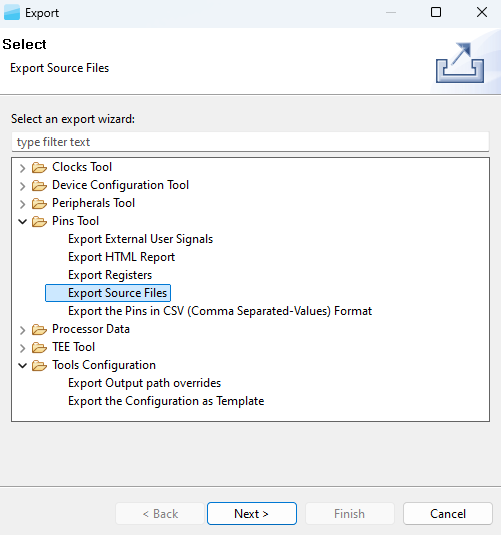Image resolution: width=501 pixels, height=535 pixels.
Task: Expand the Processor Data tree node
Action: [23, 330]
